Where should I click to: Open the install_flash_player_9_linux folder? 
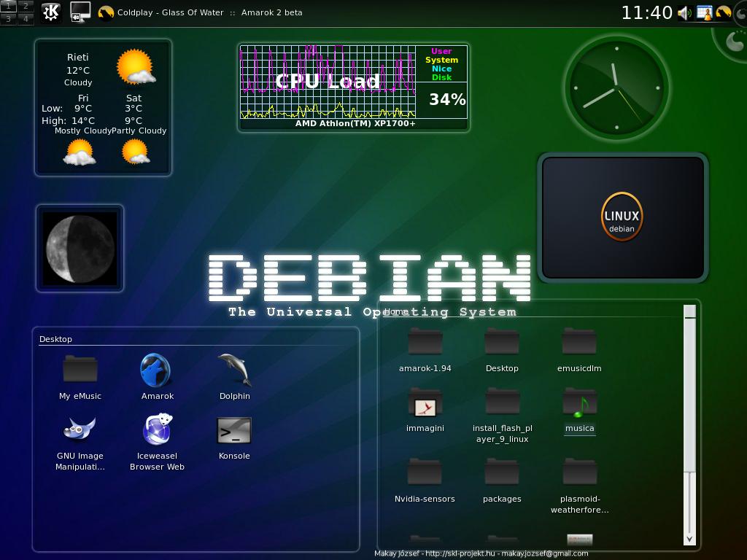[502, 415]
